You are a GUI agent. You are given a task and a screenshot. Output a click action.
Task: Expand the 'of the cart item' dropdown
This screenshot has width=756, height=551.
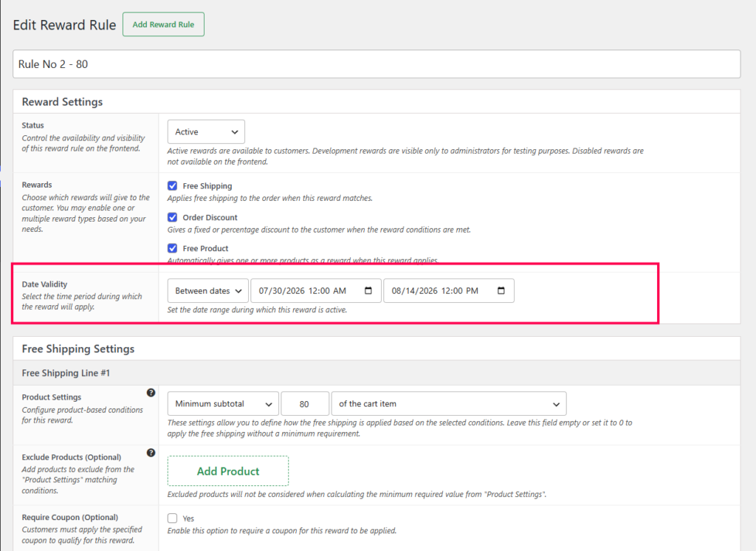click(x=448, y=404)
